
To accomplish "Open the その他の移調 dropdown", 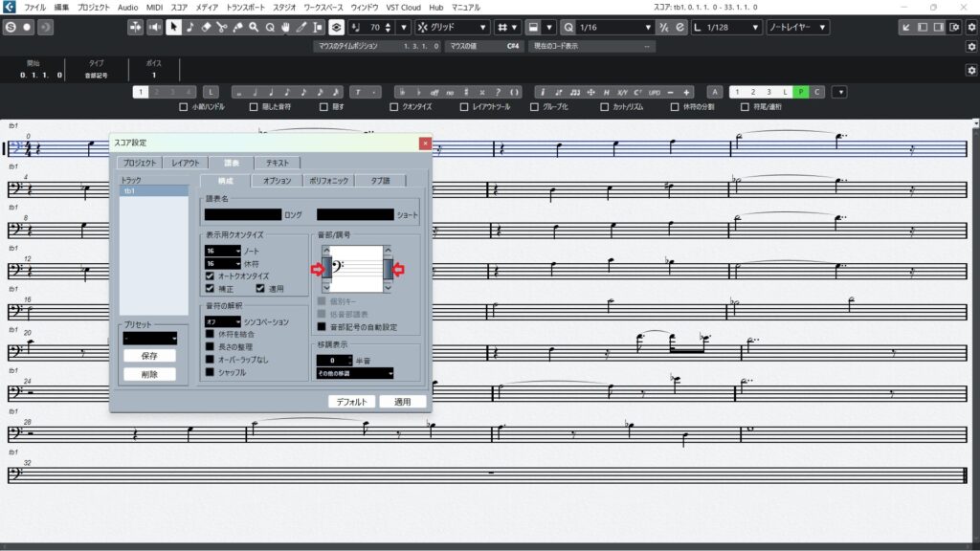I will tap(354, 373).
